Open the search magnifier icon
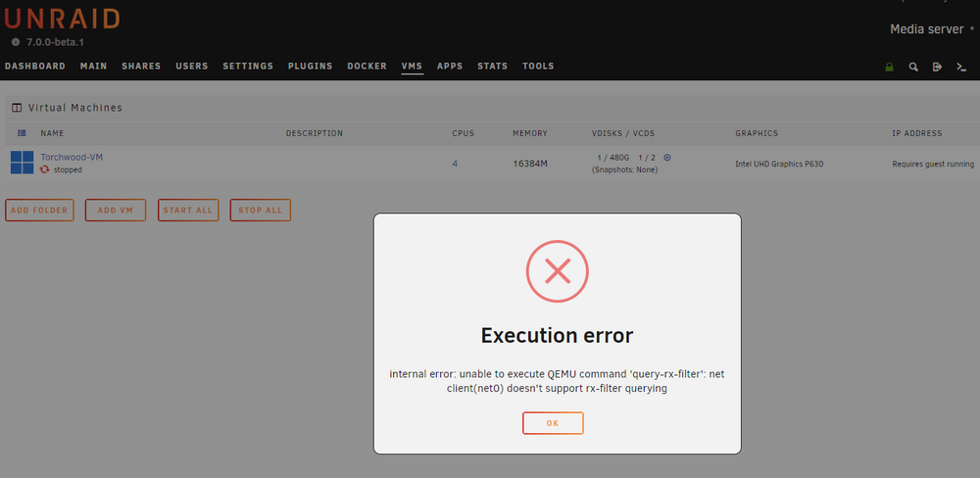 click(x=913, y=67)
